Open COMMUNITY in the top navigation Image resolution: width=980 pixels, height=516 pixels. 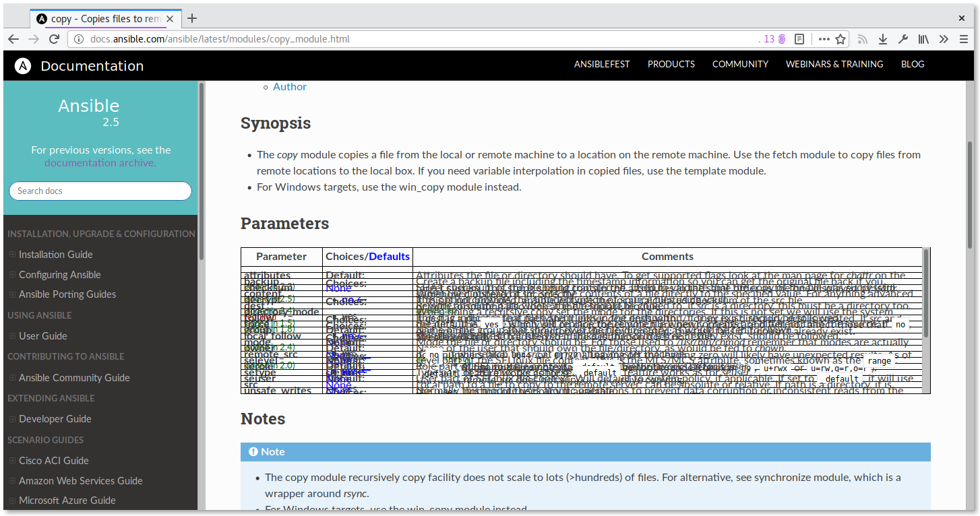740,64
